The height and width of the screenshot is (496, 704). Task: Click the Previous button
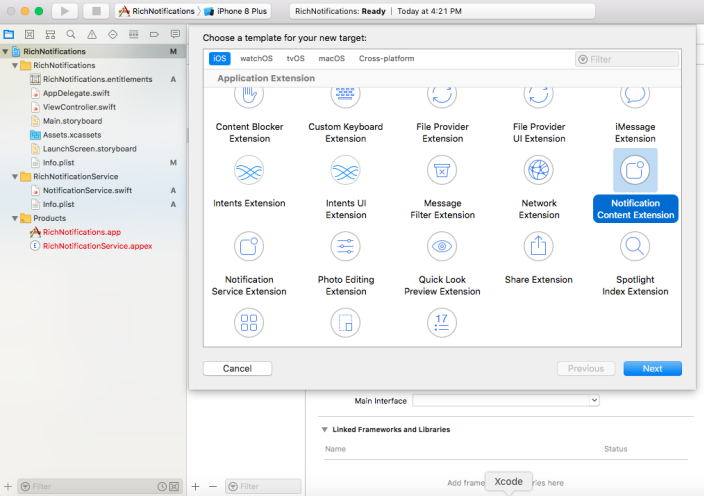pos(586,369)
